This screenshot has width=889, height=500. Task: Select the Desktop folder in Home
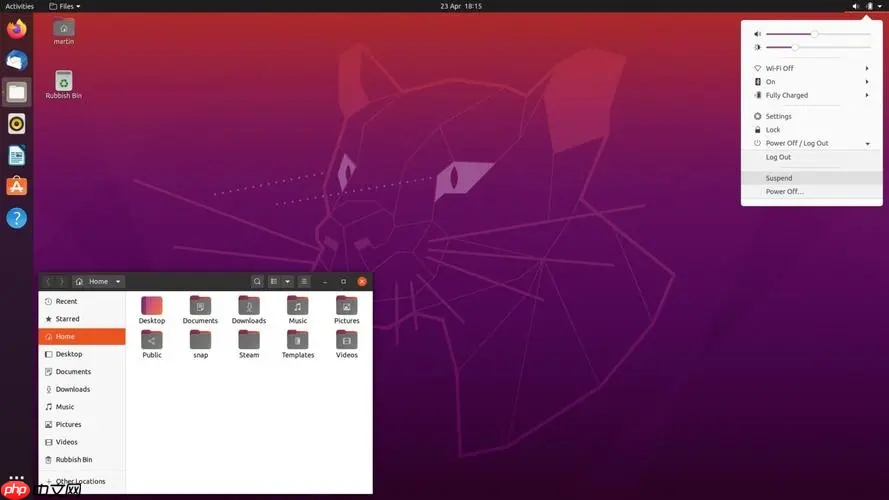[x=152, y=310]
